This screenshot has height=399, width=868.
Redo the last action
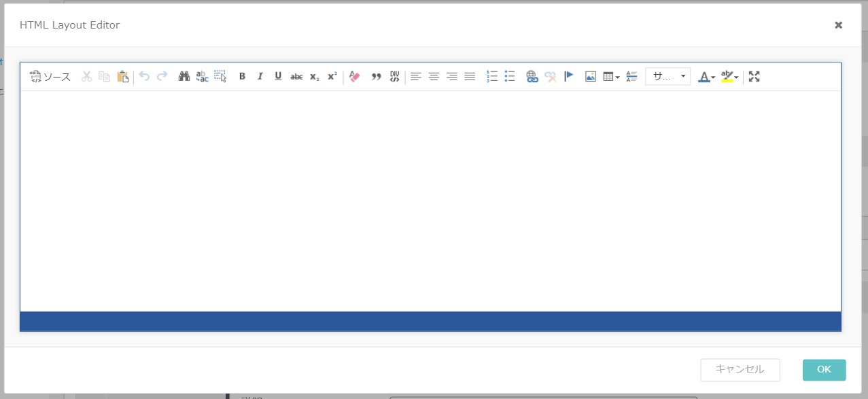pos(162,77)
